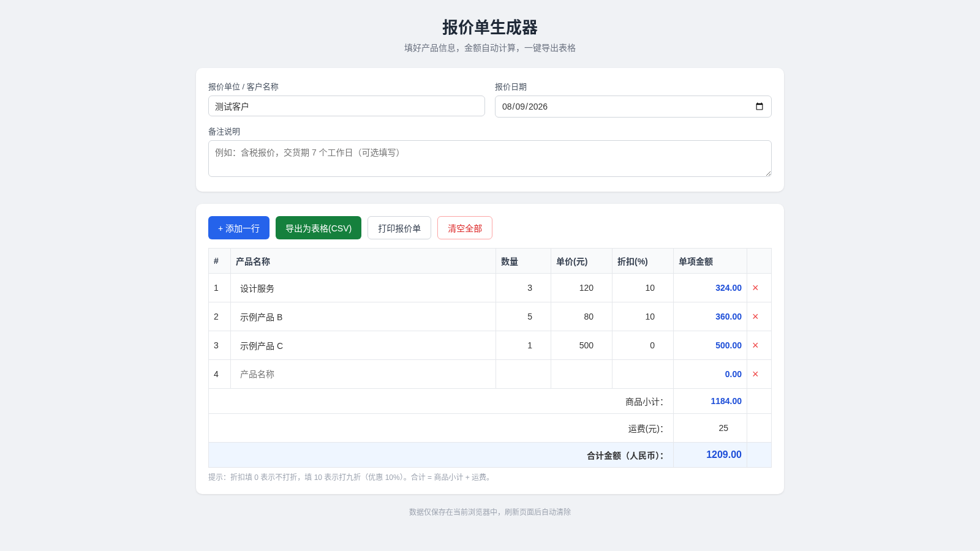Edit the product name 设计服务
This screenshot has width=980, height=551.
363,288
